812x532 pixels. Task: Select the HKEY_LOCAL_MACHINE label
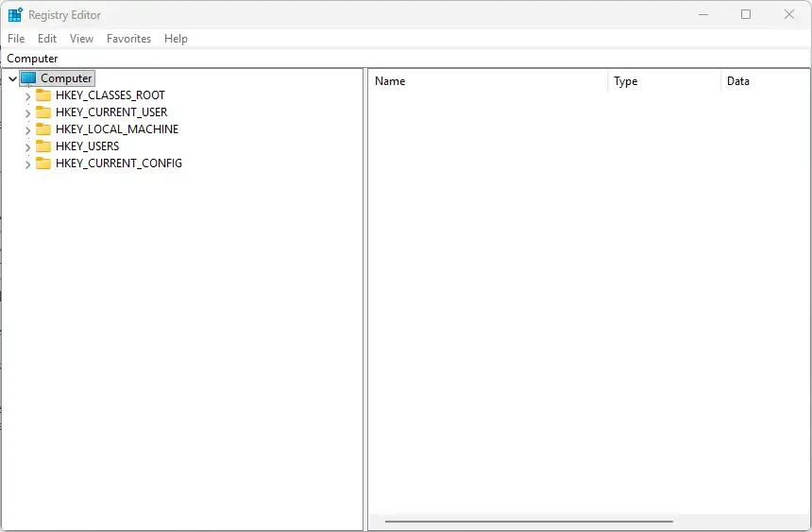(x=117, y=129)
